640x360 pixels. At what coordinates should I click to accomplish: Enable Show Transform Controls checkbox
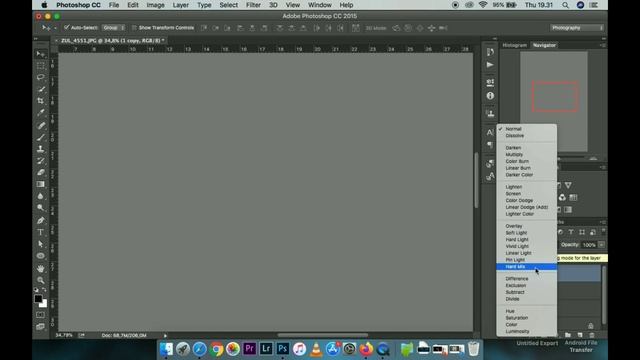pyautogui.click(x=134, y=28)
